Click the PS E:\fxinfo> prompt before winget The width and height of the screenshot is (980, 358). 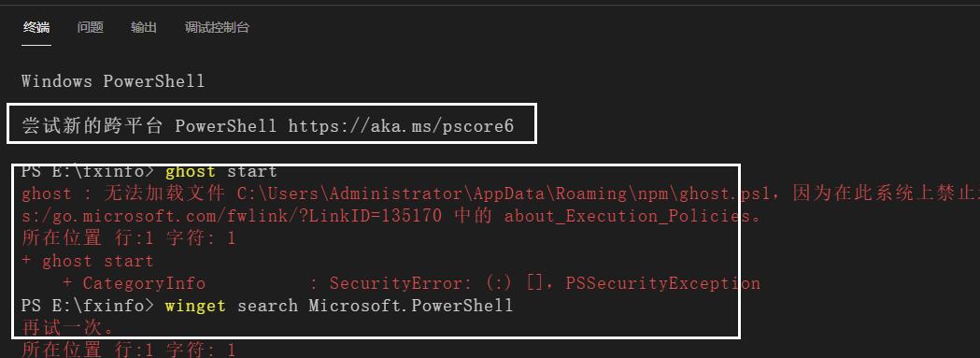[x=88, y=306]
